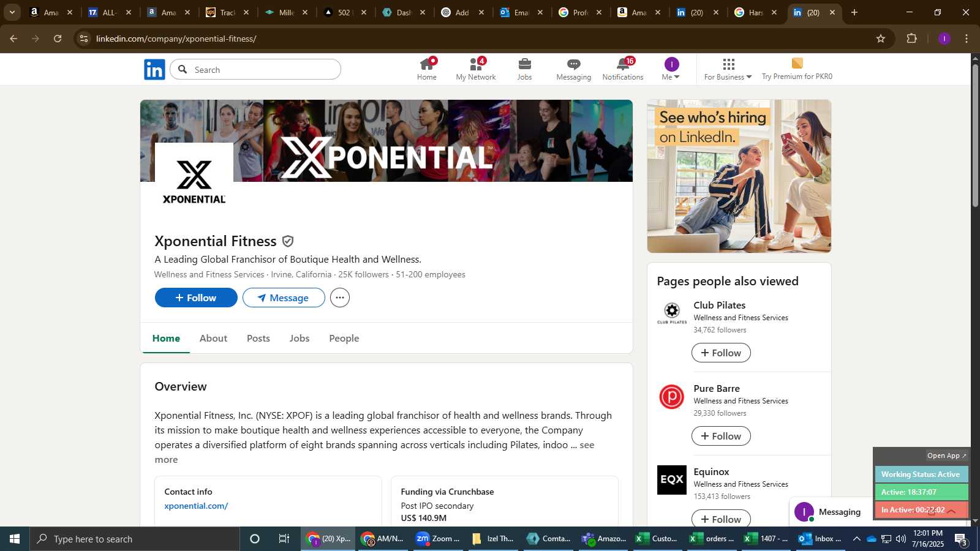Click the LinkedIn logo

[154, 69]
